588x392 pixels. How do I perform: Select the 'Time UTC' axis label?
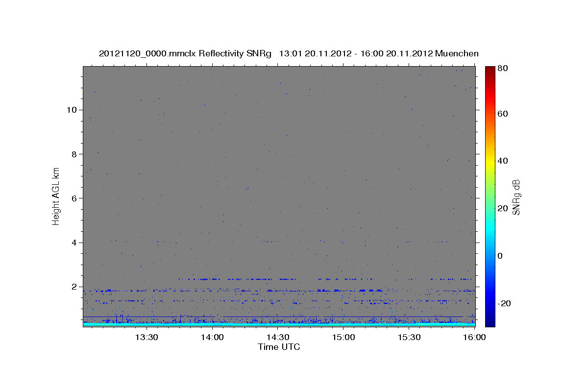click(279, 347)
